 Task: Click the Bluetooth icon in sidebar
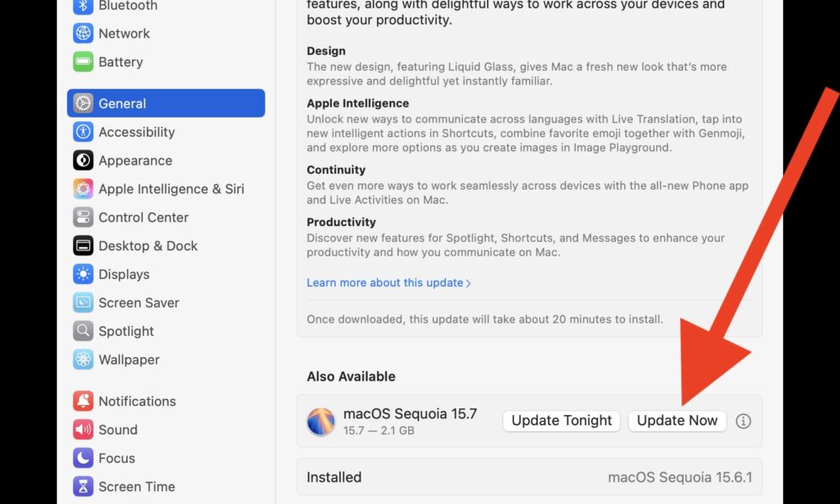[x=83, y=6]
